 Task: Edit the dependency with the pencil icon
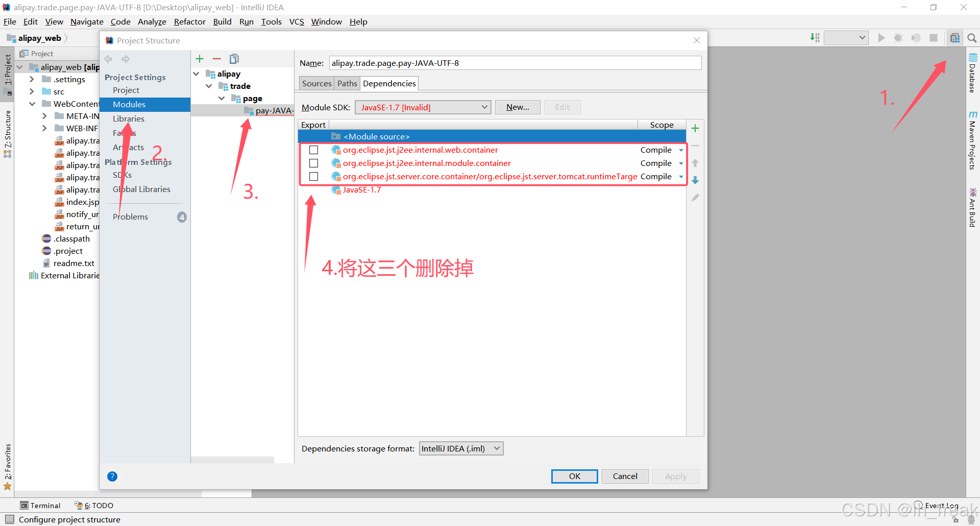695,198
